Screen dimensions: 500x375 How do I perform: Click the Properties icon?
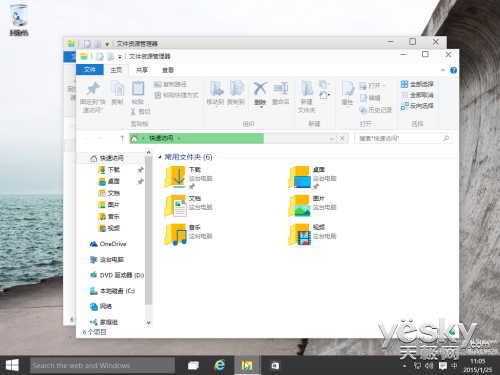pos(348,89)
